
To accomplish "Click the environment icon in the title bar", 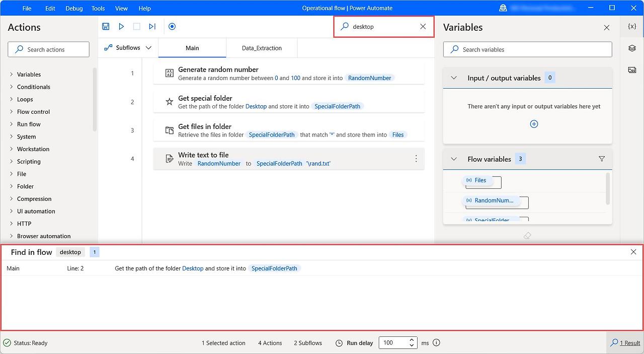I will 503,8.
